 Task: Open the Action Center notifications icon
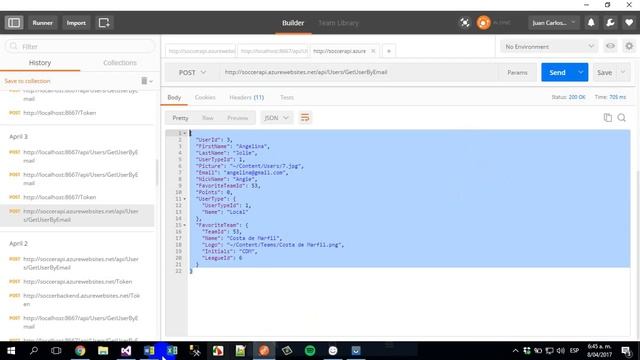(x=626, y=351)
